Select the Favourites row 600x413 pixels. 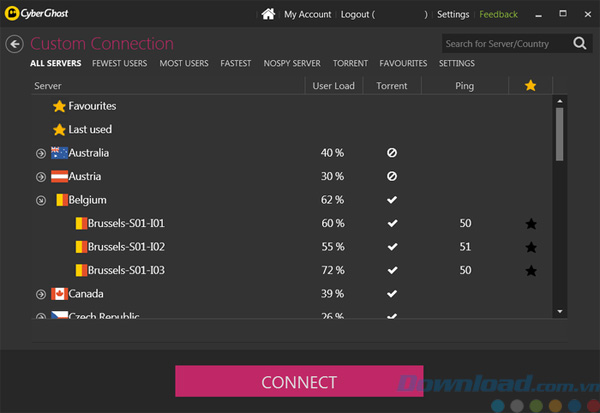click(292, 106)
